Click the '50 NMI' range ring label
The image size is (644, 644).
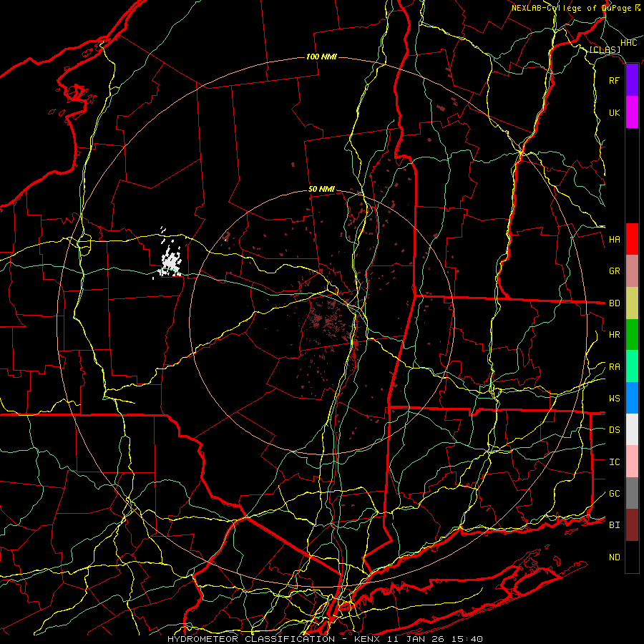click(x=321, y=189)
